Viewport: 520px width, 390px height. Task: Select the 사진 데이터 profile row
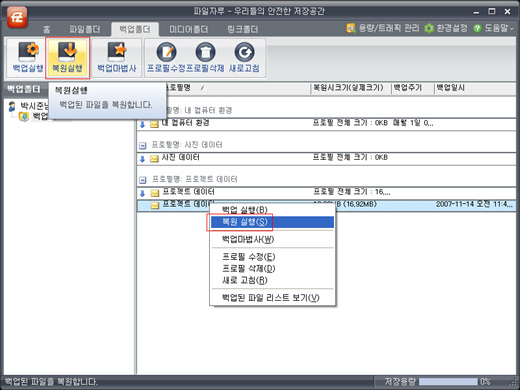(326, 158)
